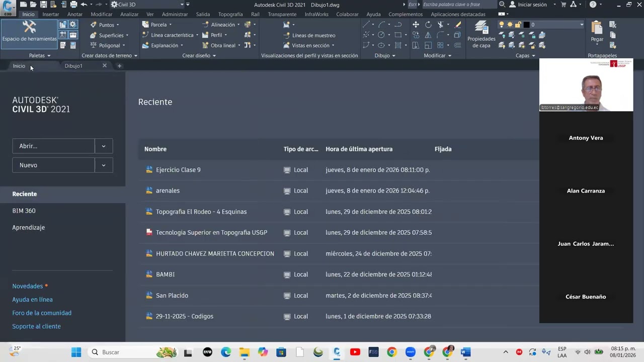644x362 pixels.
Task: Select the Trim scissors tool
Action: [441, 24]
